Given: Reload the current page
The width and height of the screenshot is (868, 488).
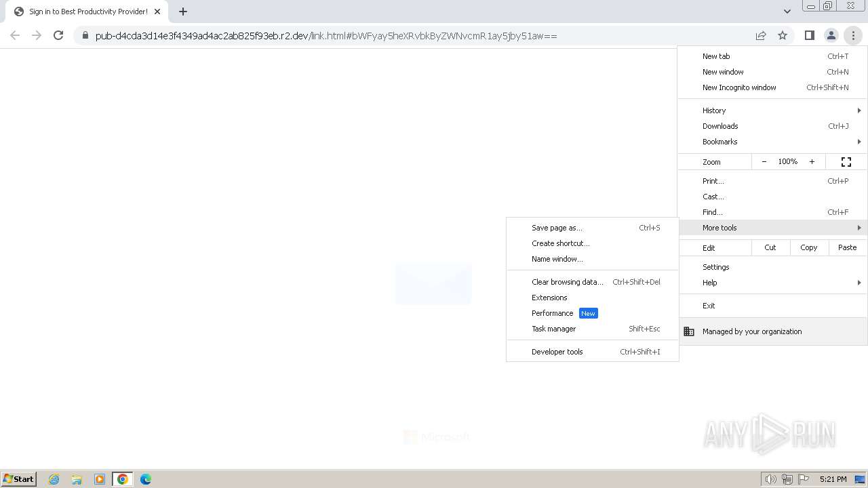Looking at the screenshot, I should point(58,35).
